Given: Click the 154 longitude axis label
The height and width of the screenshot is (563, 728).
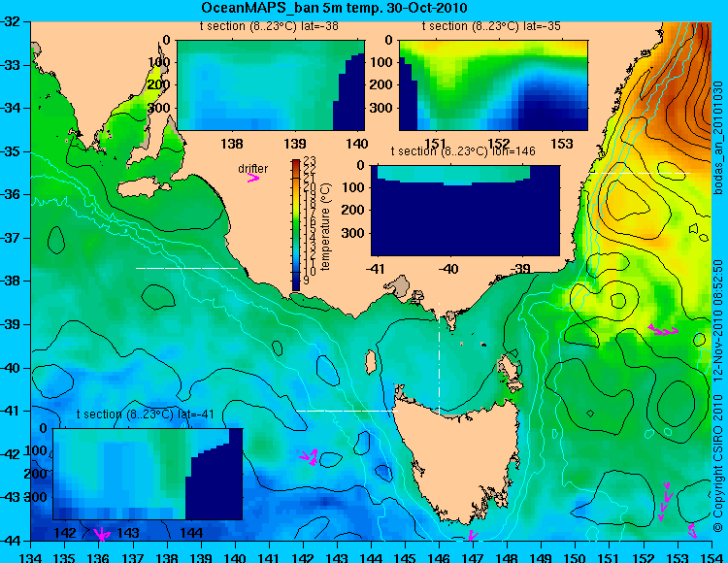Looking at the screenshot, I should click(x=711, y=556).
